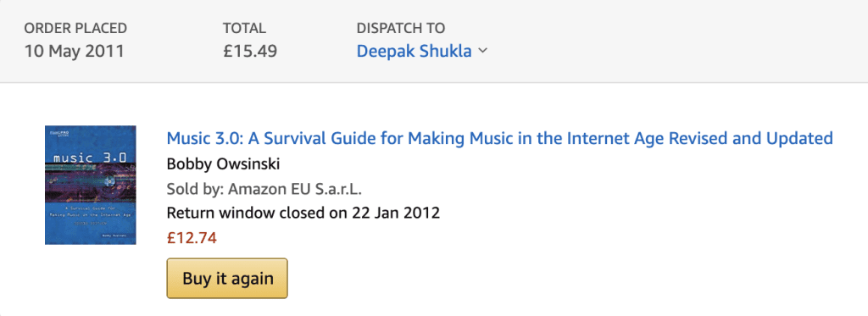Click the 'Return window closed on' text

point(258,213)
